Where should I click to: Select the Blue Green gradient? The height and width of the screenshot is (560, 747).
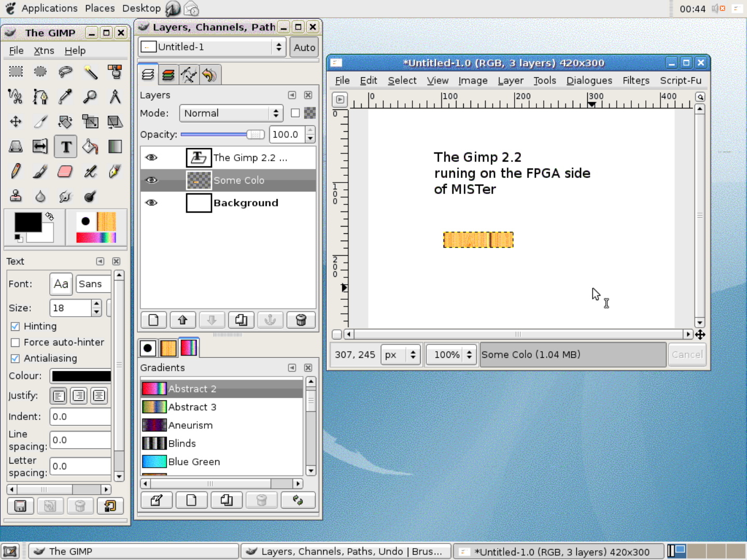[x=222, y=461]
